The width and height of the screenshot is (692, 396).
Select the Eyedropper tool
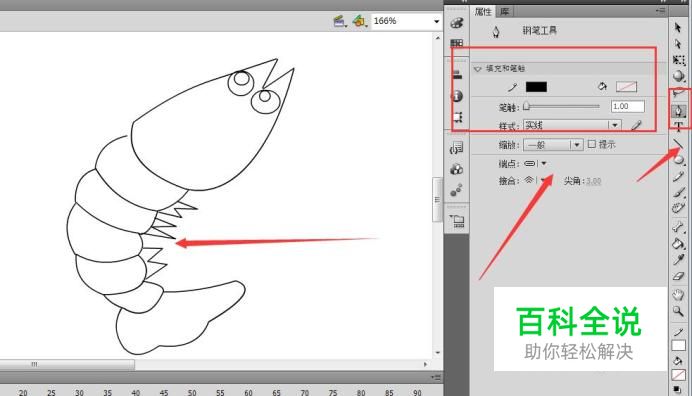pos(679,260)
